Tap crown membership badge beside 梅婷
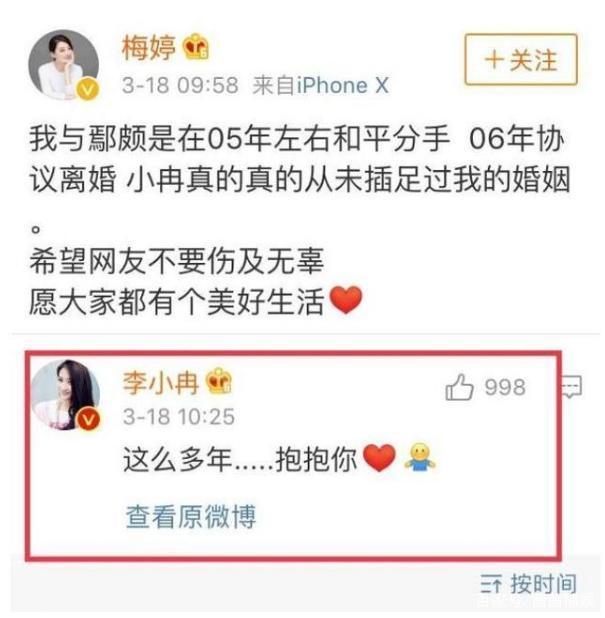605x618 pixels. [x=195, y=47]
